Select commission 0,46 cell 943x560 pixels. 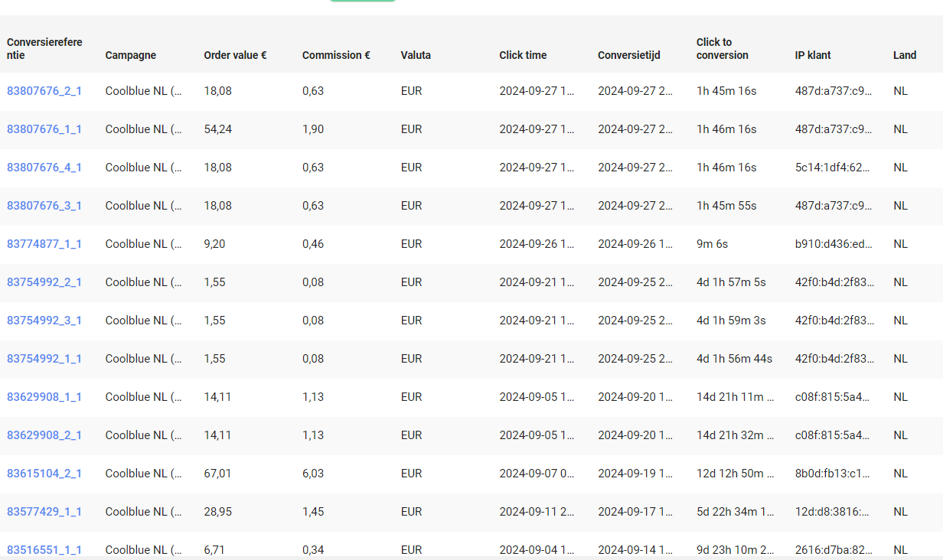pyautogui.click(x=313, y=244)
